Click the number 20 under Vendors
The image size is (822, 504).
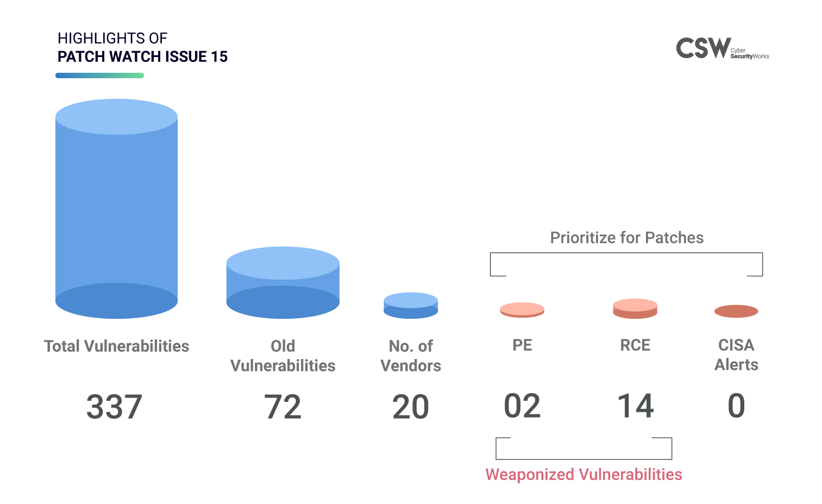[x=411, y=407]
